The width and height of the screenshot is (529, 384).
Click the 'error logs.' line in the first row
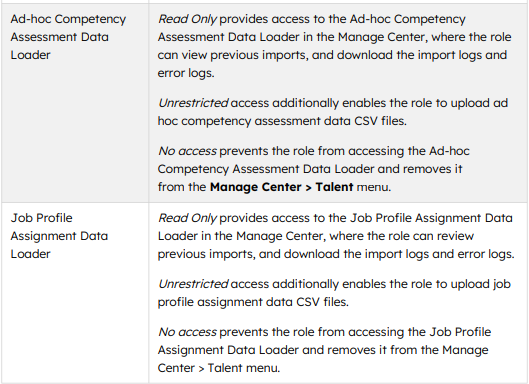[x=186, y=73]
